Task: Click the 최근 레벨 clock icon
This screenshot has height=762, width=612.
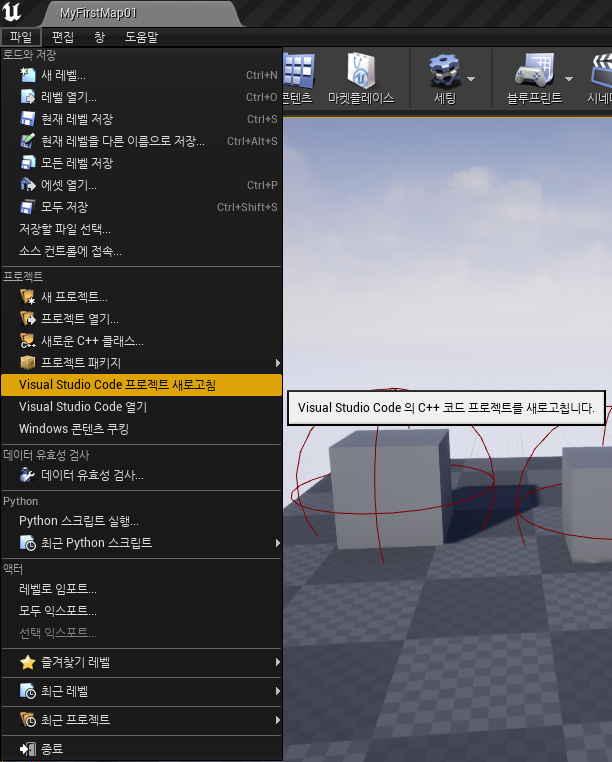Action: [x=28, y=691]
